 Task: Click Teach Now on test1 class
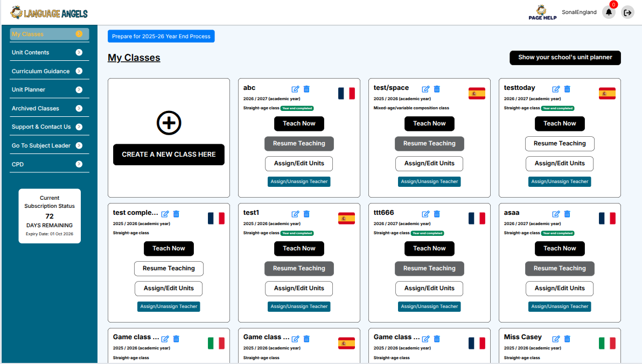pos(299,249)
